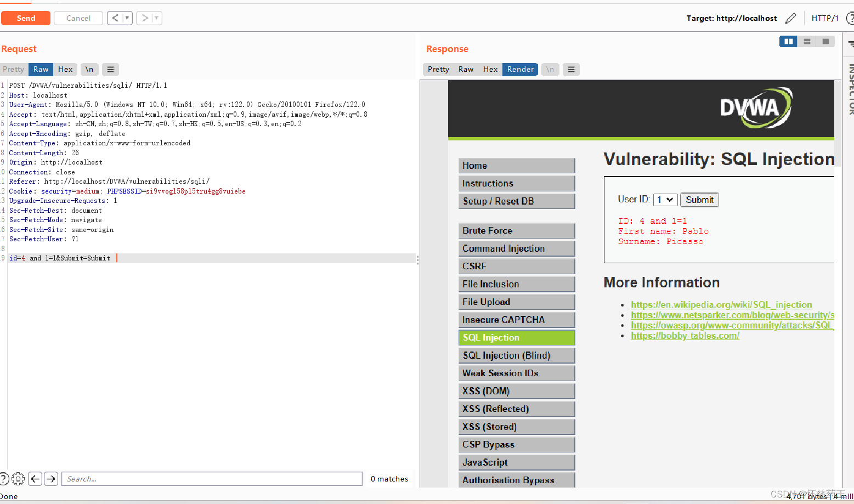The width and height of the screenshot is (854, 504).
Task: Switch Response view to Hex tab
Action: [490, 69]
